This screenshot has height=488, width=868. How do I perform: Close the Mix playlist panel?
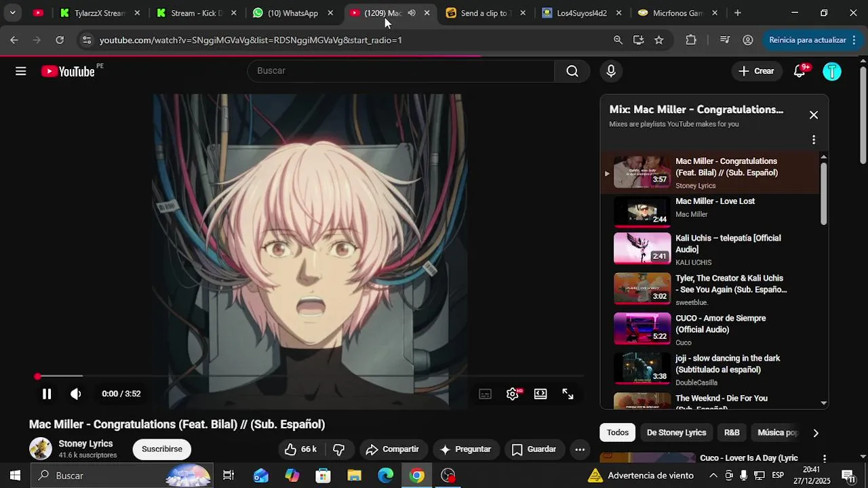(814, 115)
